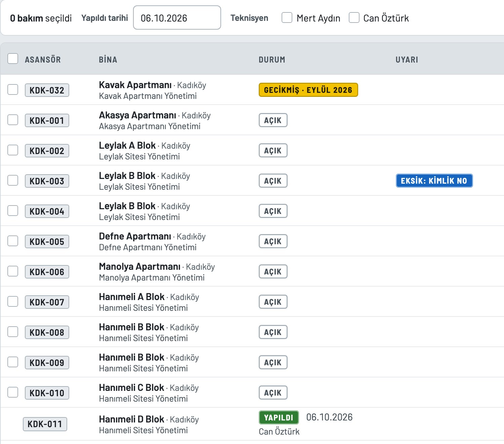Tick the select-all checkbox in the header
The width and height of the screenshot is (504, 444).
13,59
